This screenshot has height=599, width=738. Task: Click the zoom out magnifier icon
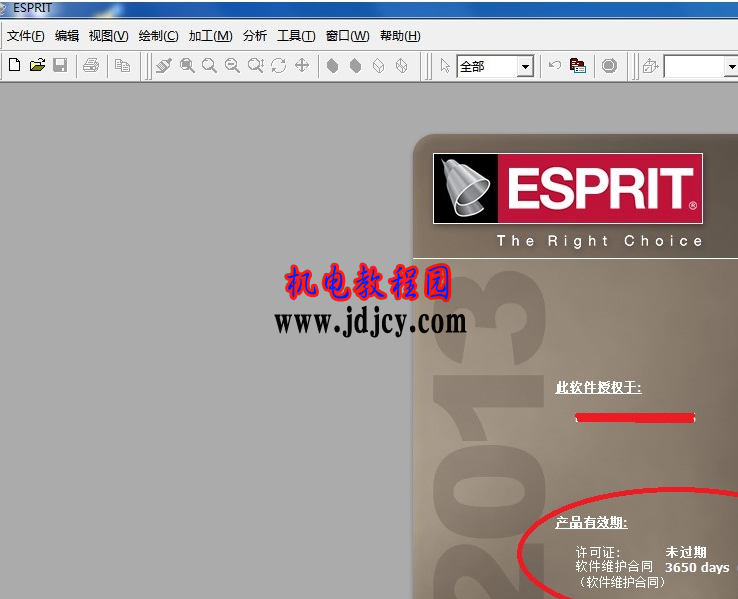[x=232, y=65]
